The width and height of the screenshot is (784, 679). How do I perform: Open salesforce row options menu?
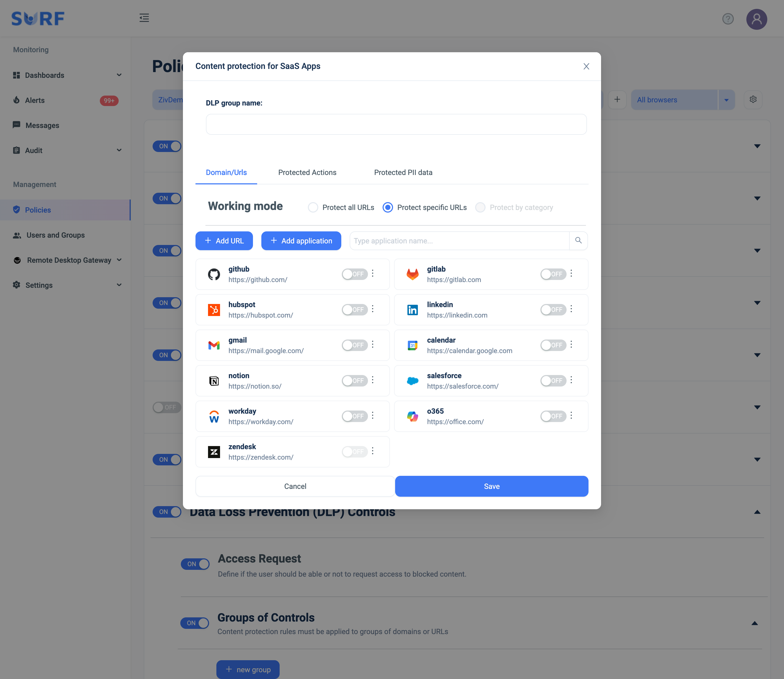(571, 380)
